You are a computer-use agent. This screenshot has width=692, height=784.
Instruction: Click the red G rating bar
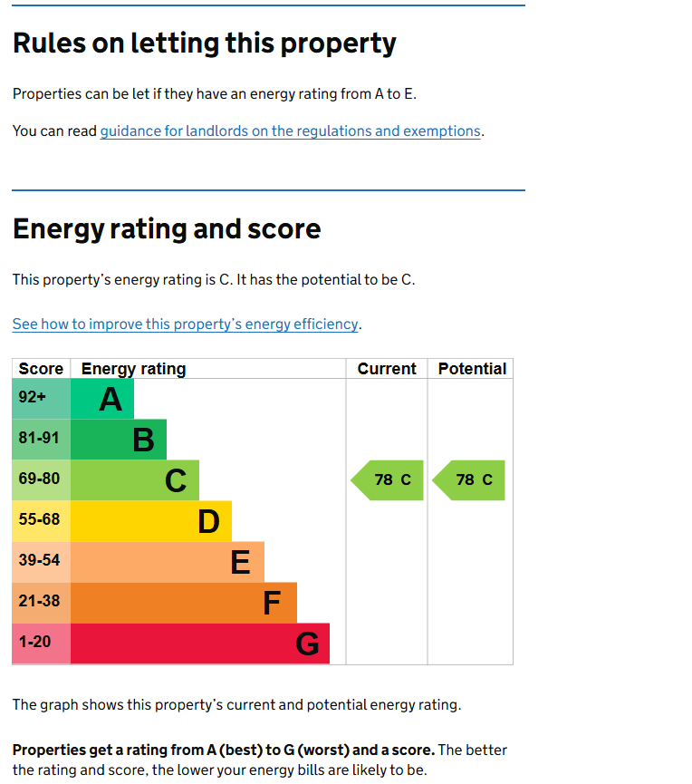[x=200, y=644]
